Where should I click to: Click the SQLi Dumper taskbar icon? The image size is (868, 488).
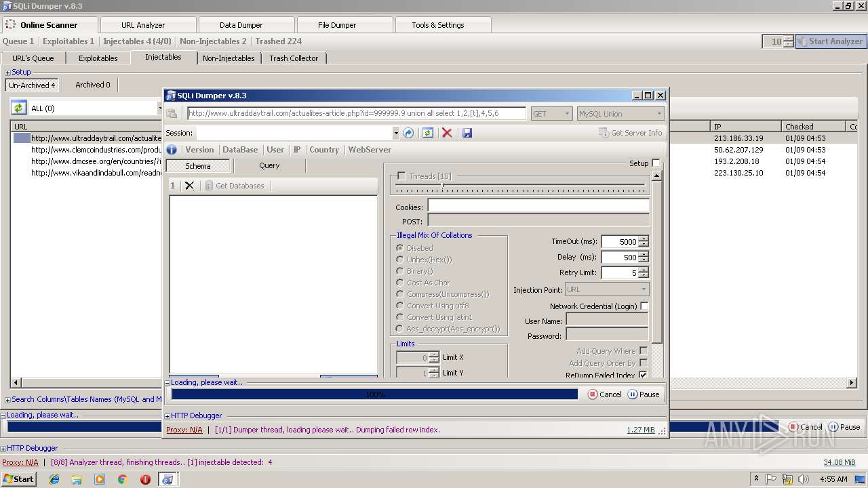[167, 479]
